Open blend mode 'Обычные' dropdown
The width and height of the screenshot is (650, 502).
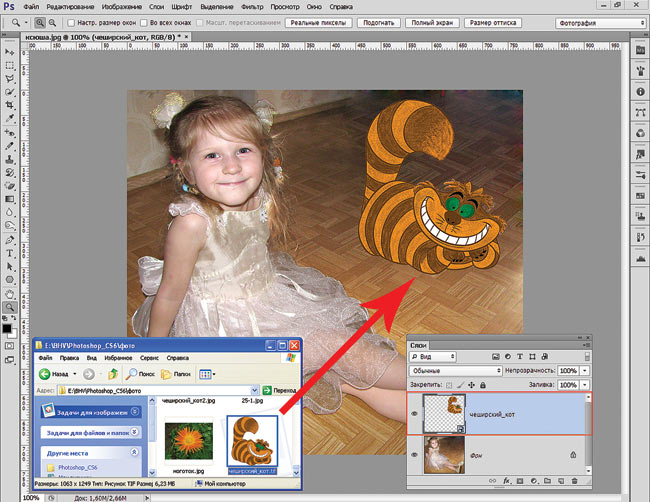click(456, 371)
